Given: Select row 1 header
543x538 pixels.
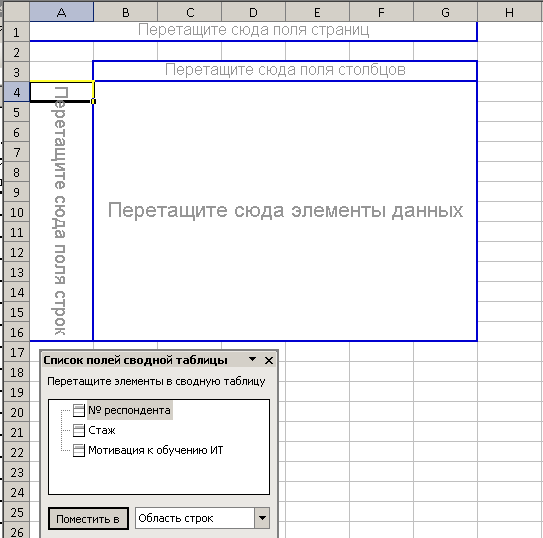Looking at the screenshot, I should coord(16,32).
